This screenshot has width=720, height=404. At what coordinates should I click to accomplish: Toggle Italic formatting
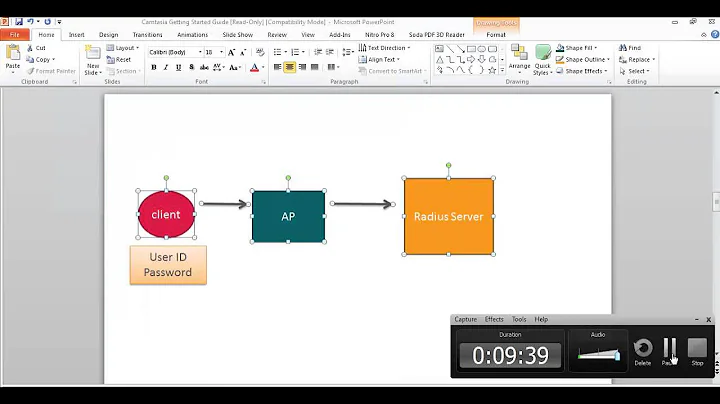pyautogui.click(x=166, y=67)
